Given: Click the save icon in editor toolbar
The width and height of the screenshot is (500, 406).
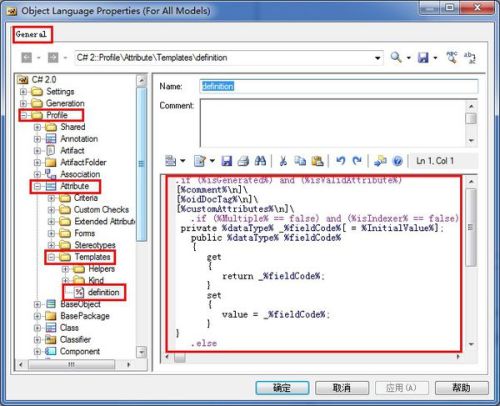Looking at the screenshot, I should point(227,161).
